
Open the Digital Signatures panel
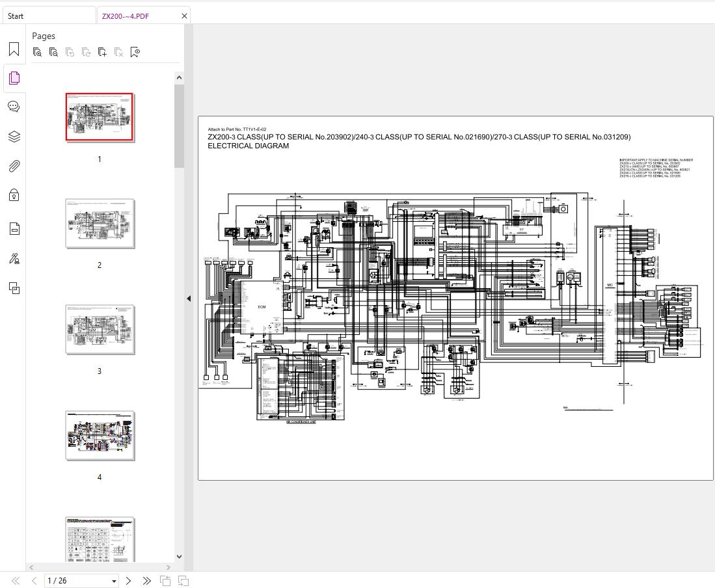pos(14,259)
